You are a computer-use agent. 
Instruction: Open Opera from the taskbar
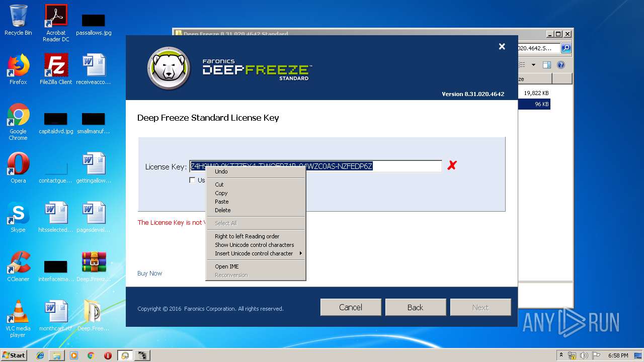pyautogui.click(x=108, y=355)
